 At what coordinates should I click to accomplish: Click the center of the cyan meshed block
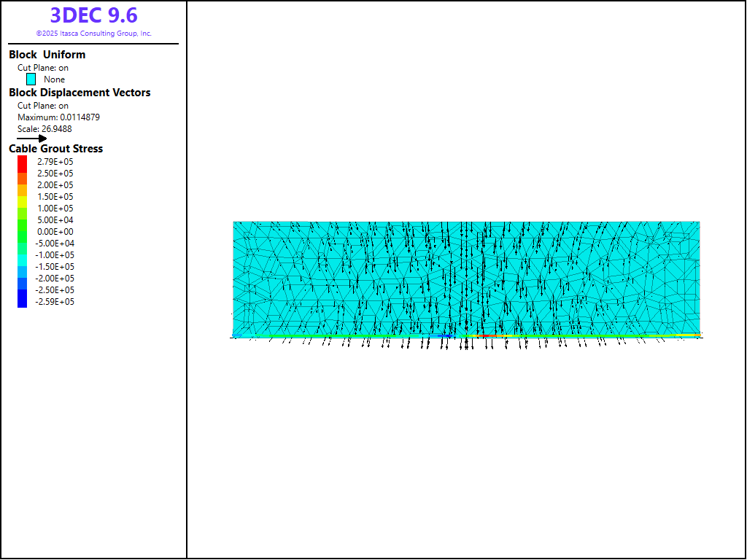click(466, 278)
